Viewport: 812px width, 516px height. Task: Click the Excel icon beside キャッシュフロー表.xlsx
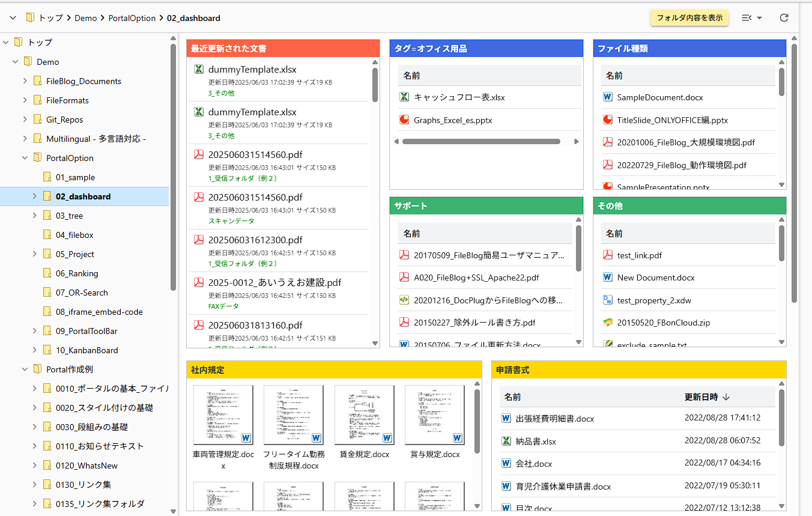point(404,97)
